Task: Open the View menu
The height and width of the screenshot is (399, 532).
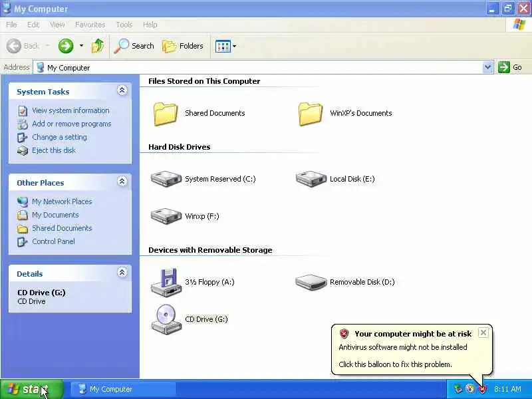Action: tap(57, 25)
